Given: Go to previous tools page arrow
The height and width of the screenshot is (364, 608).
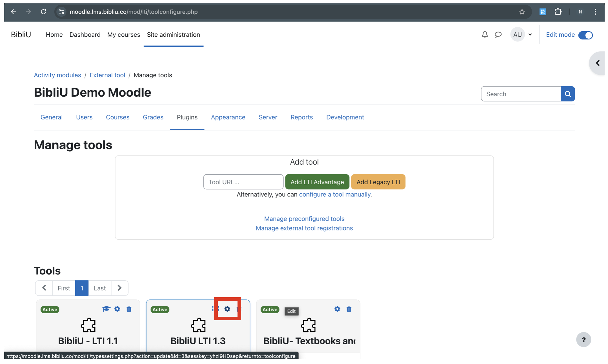Looking at the screenshot, I should click(x=44, y=288).
